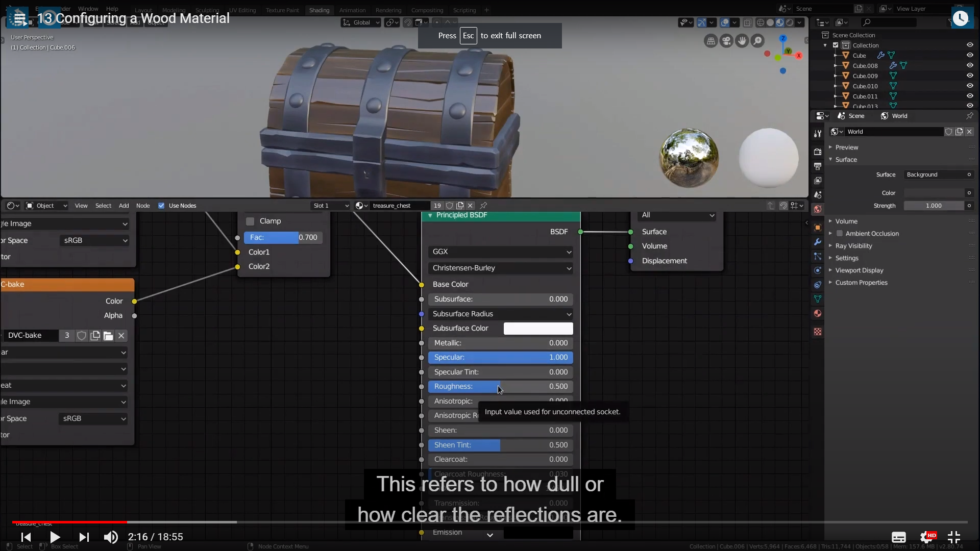Image resolution: width=980 pixels, height=551 pixels.
Task: Open the Christensen-Burley subsurface method dropdown
Action: tap(501, 268)
